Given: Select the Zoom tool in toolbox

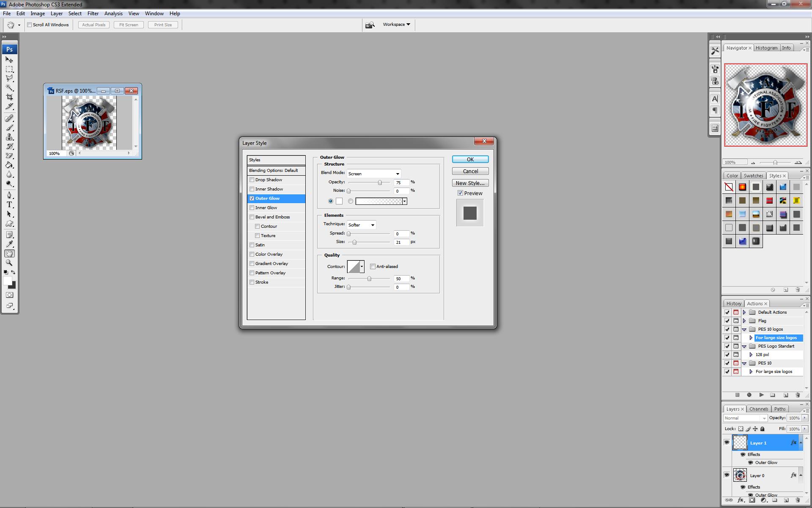Looking at the screenshot, I should (9, 262).
